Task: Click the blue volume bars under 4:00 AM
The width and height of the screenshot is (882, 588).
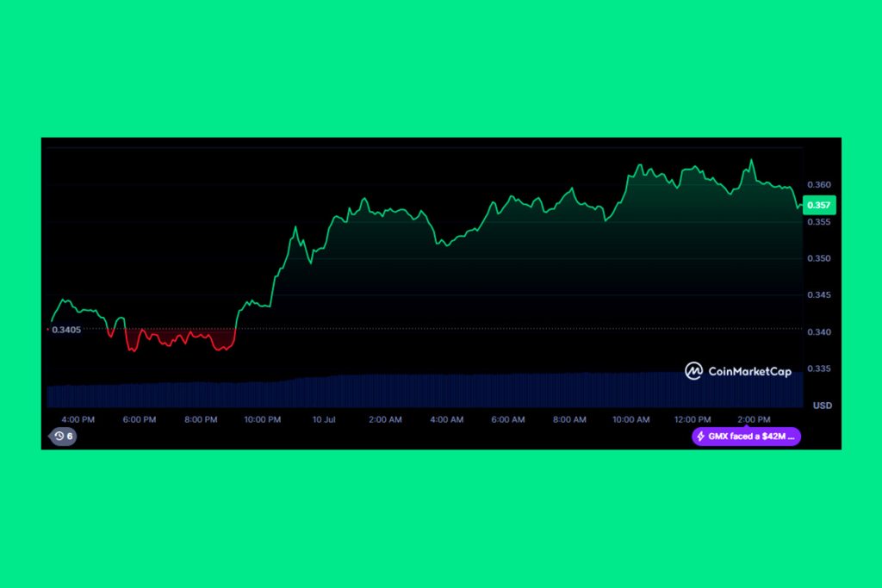Action: [446, 391]
